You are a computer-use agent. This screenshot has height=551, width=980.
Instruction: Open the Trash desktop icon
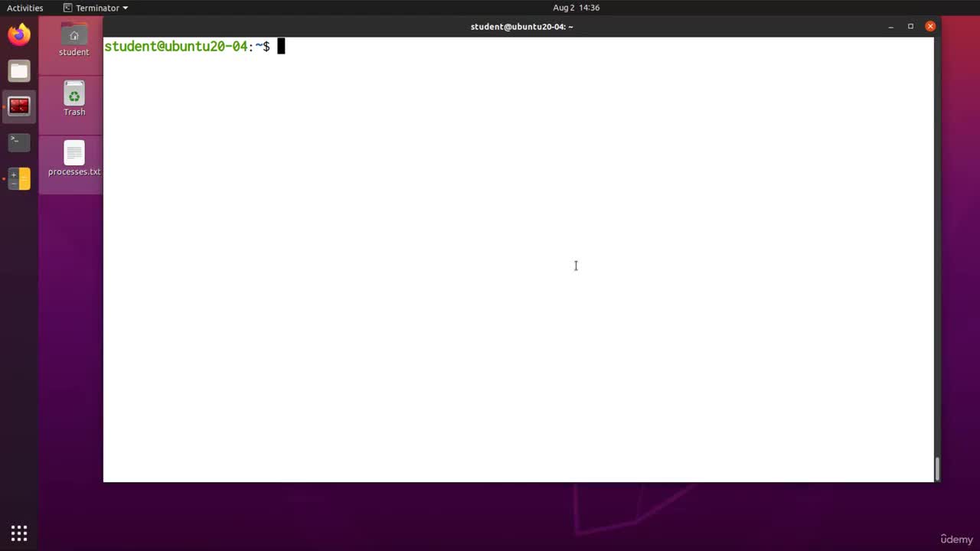[x=74, y=98]
